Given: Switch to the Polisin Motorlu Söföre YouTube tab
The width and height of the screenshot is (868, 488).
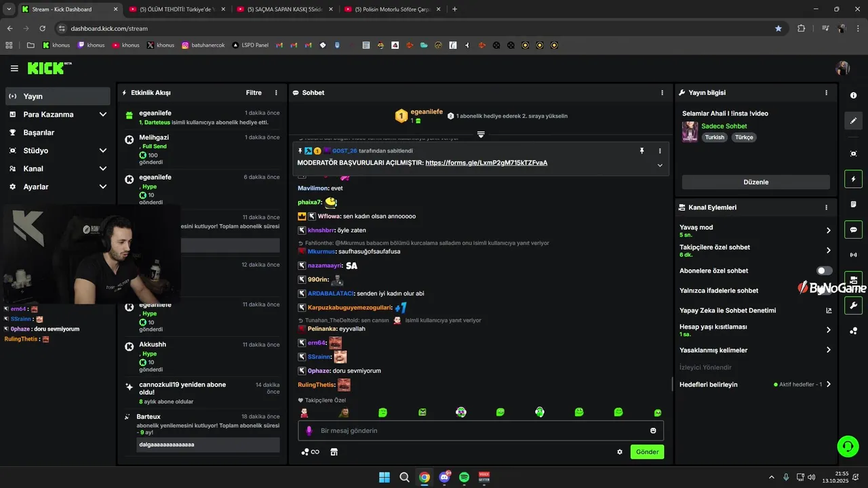Looking at the screenshot, I should click(x=393, y=9).
